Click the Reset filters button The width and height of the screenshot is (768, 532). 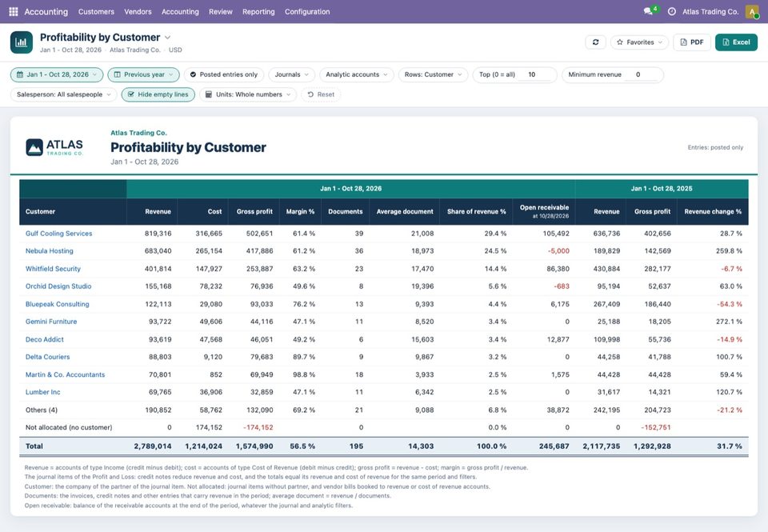(321, 94)
